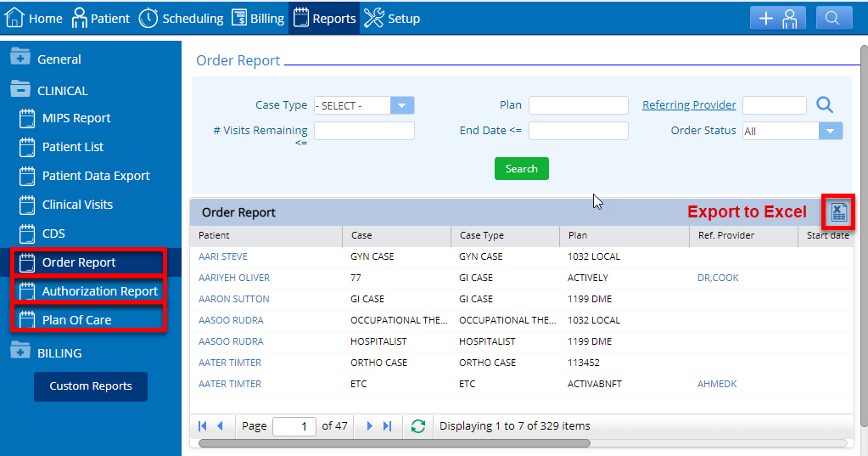The height and width of the screenshot is (456, 868).
Task: Refresh the order report grid
Action: (418, 426)
